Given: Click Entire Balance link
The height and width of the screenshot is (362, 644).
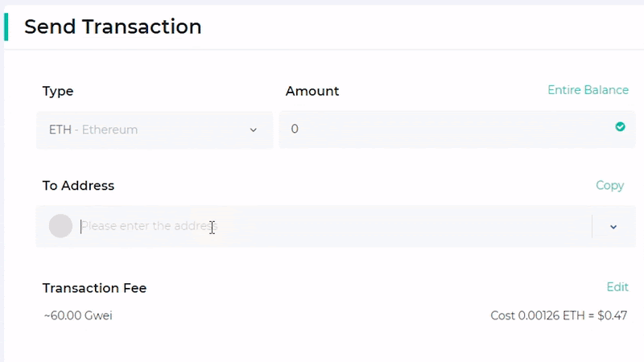Looking at the screenshot, I should click(x=588, y=90).
